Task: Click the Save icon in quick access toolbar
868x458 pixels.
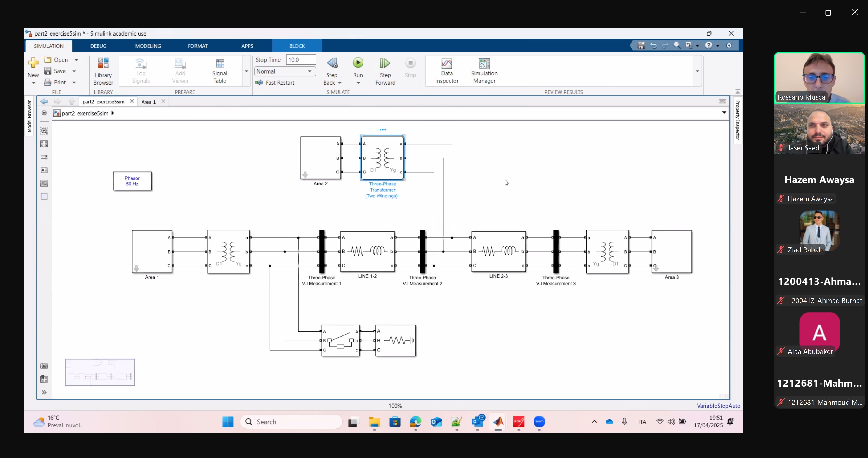Action: pos(641,45)
